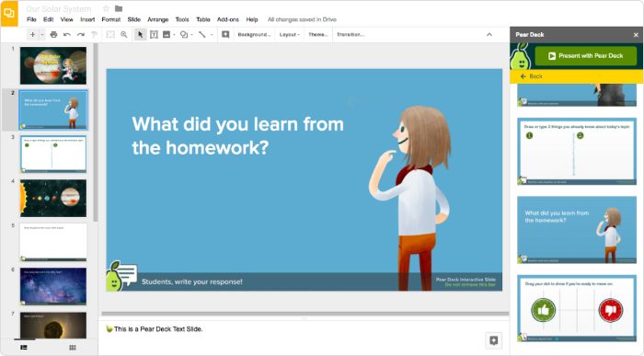
Task: Open the Insert menu
Action: coord(87,19)
